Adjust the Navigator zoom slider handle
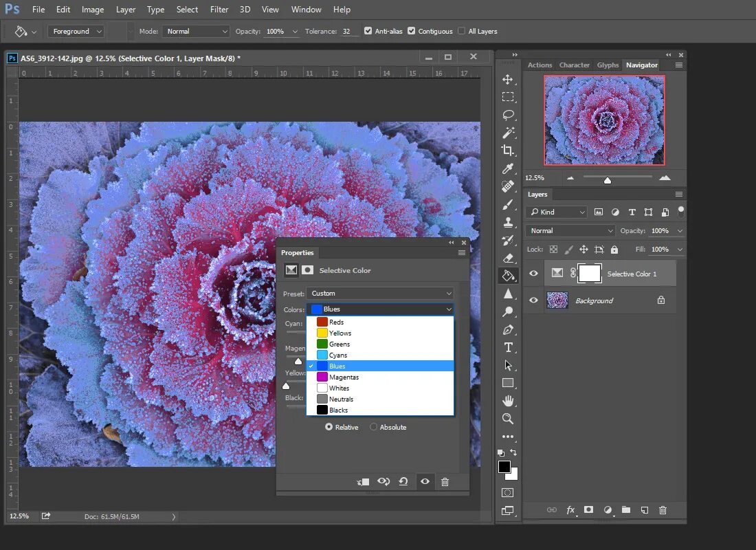 tap(608, 180)
